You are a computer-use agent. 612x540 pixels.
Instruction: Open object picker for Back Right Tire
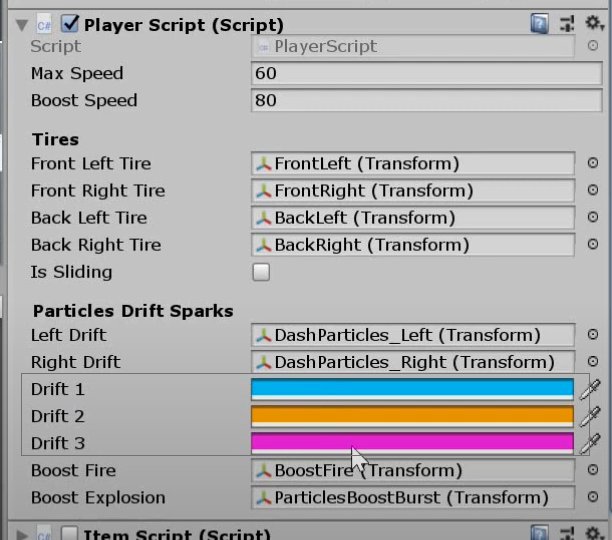(x=592, y=244)
